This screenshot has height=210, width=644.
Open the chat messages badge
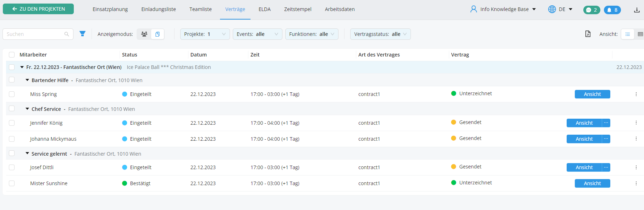591,10
